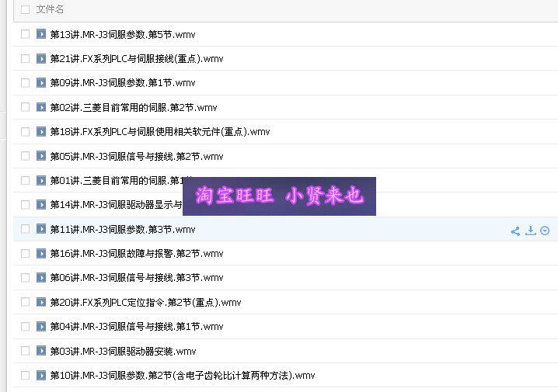The height and width of the screenshot is (392, 558).
Task: Open more-options dropdown for 第11讲 row
Action: click(x=545, y=231)
